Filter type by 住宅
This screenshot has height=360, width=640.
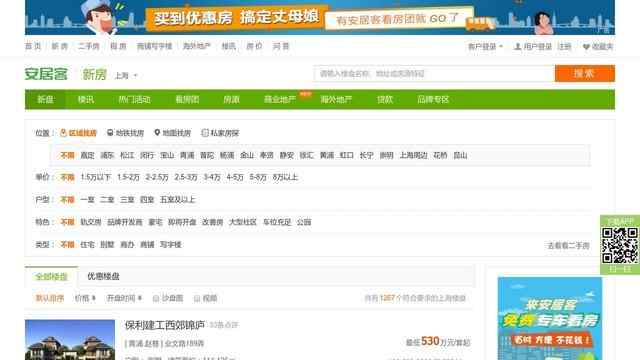point(87,244)
